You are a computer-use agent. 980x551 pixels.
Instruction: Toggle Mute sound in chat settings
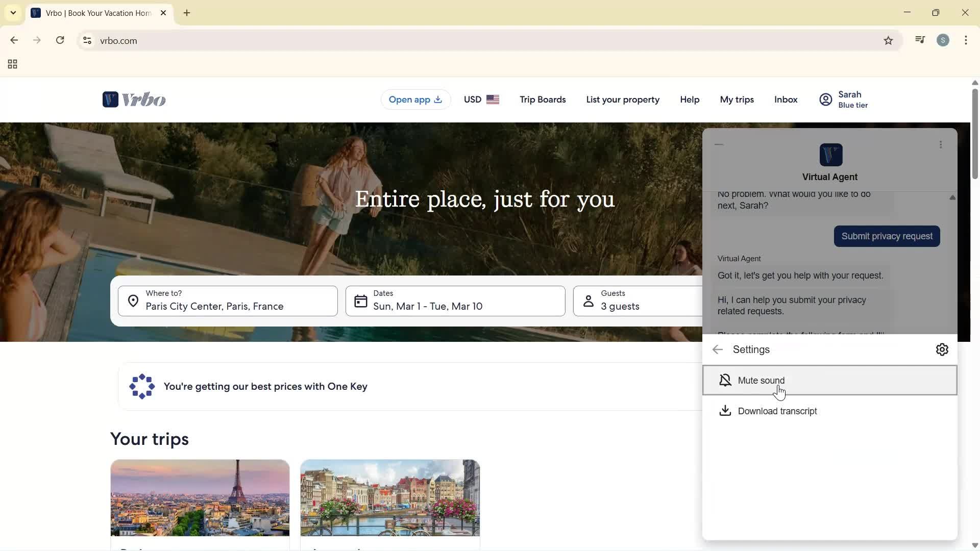point(829,381)
